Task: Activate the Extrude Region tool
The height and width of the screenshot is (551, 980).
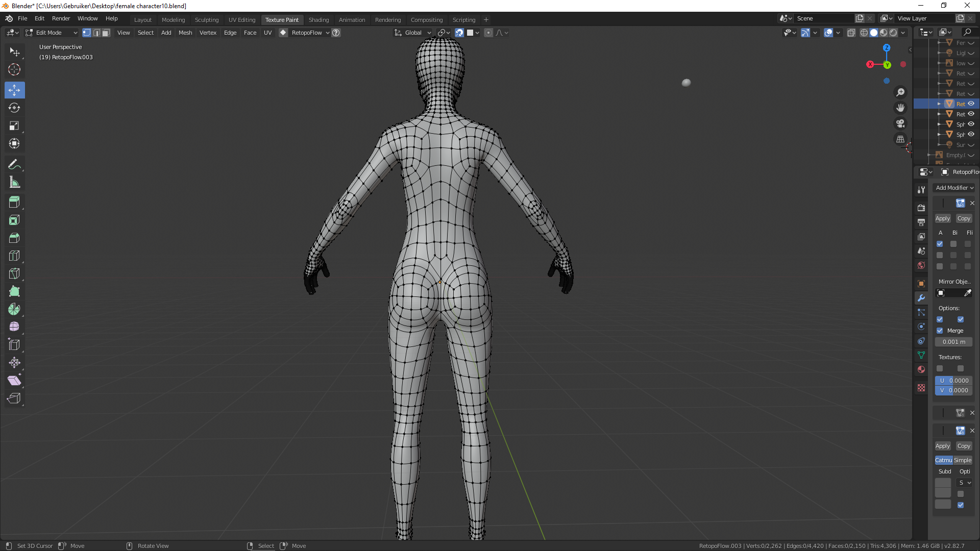Action: pyautogui.click(x=14, y=202)
